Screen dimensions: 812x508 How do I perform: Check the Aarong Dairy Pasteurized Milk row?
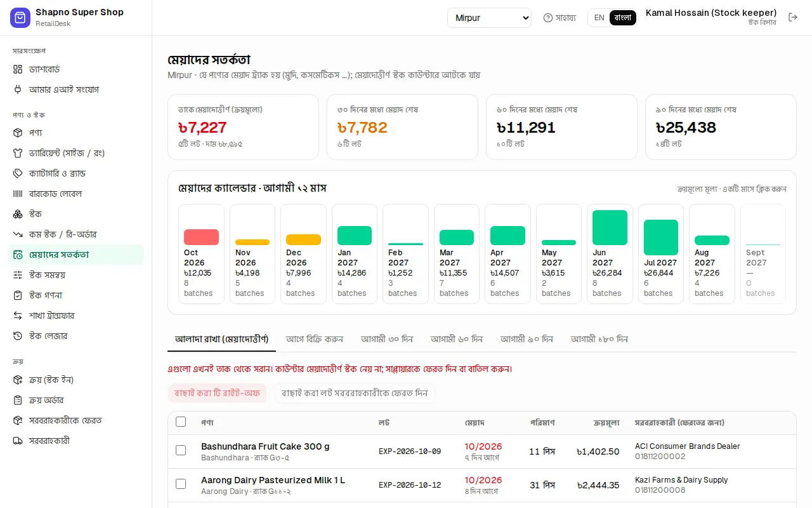(181, 484)
